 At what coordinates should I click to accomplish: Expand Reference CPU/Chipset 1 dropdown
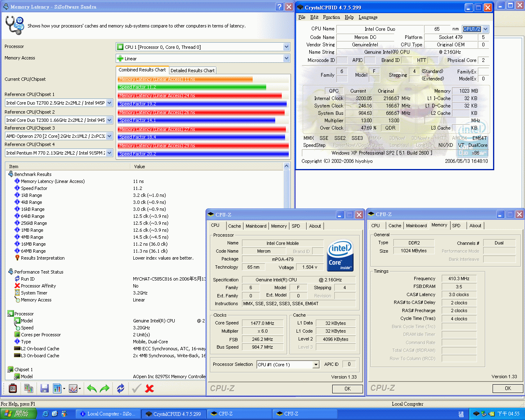tap(109, 103)
